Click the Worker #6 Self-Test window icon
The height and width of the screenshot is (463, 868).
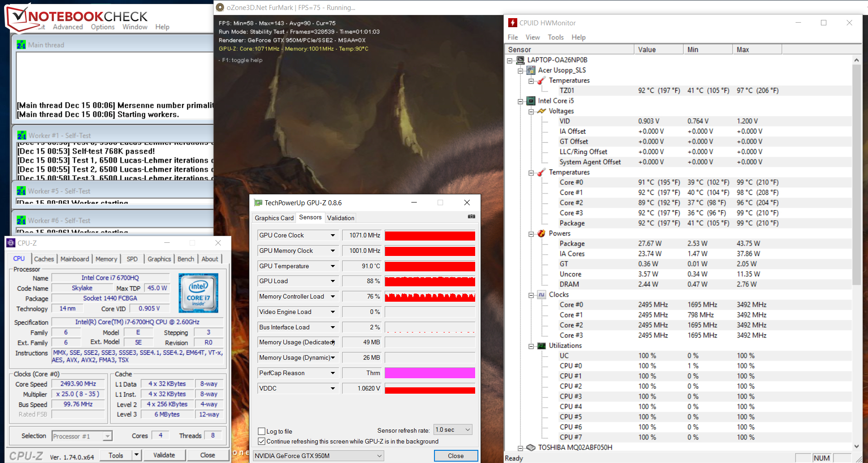click(x=21, y=220)
